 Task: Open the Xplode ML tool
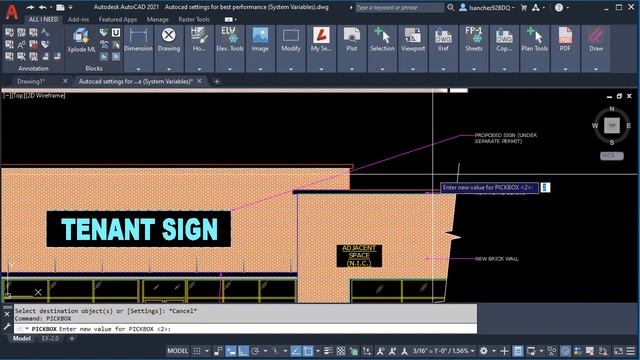(x=81, y=41)
